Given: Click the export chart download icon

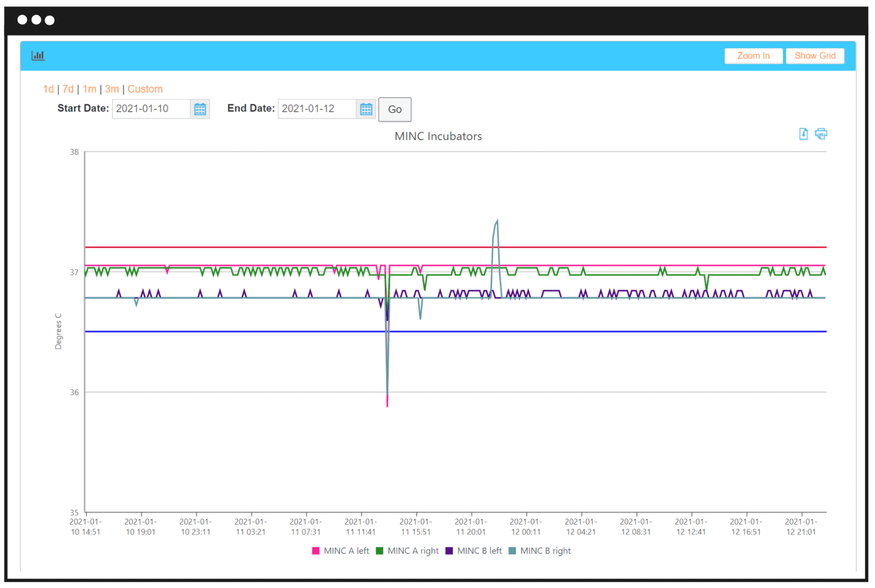Looking at the screenshot, I should click(803, 134).
